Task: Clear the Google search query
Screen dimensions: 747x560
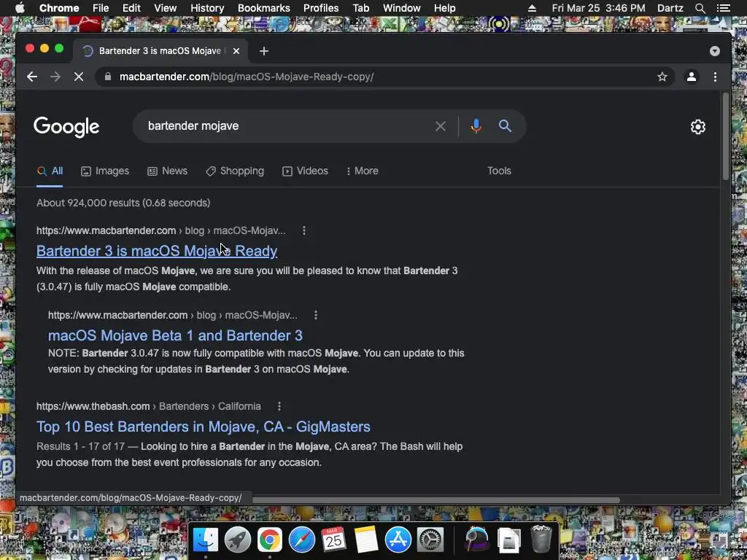Action: (x=440, y=126)
